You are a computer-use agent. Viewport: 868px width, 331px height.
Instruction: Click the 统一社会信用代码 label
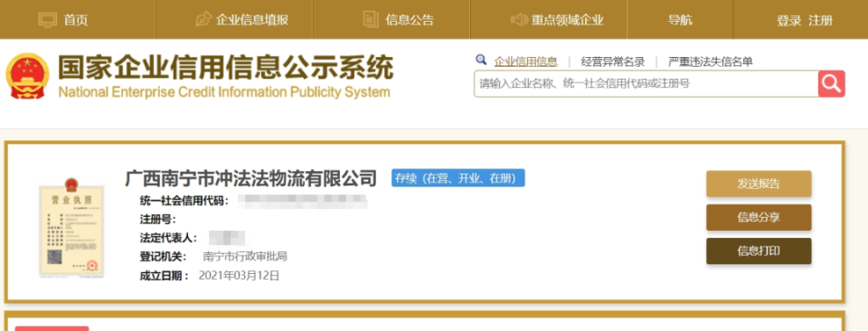(184, 201)
